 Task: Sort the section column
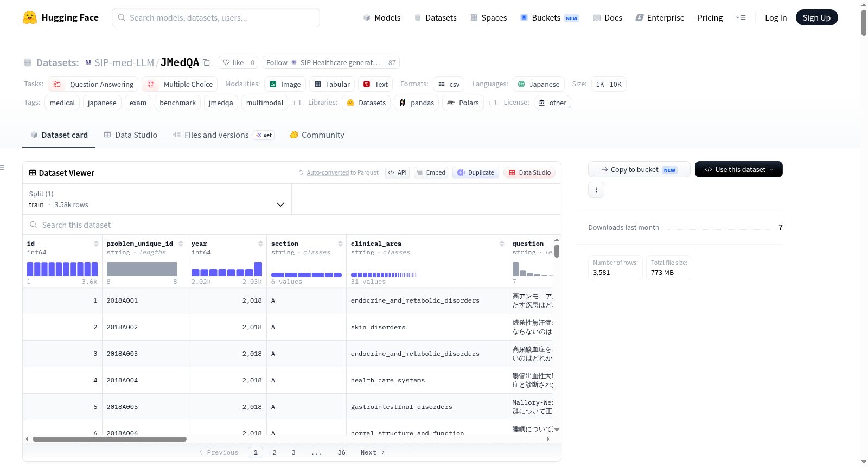(340, 244)
